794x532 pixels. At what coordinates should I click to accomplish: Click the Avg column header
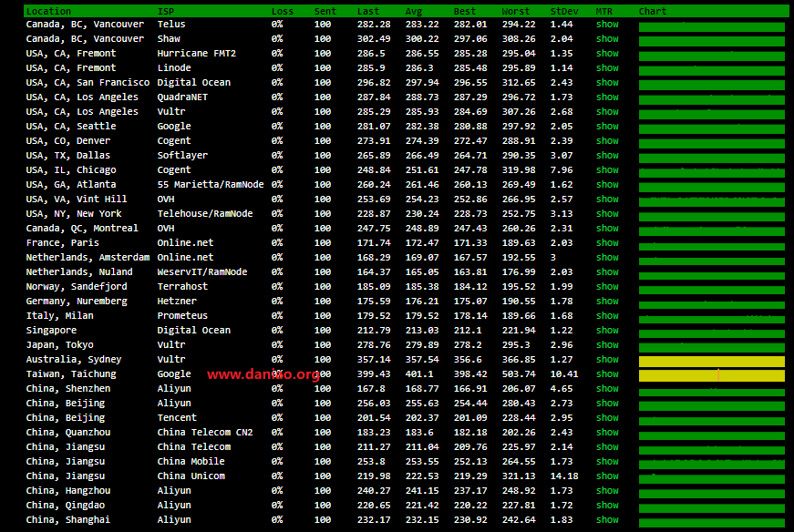(x=414, y=11)
